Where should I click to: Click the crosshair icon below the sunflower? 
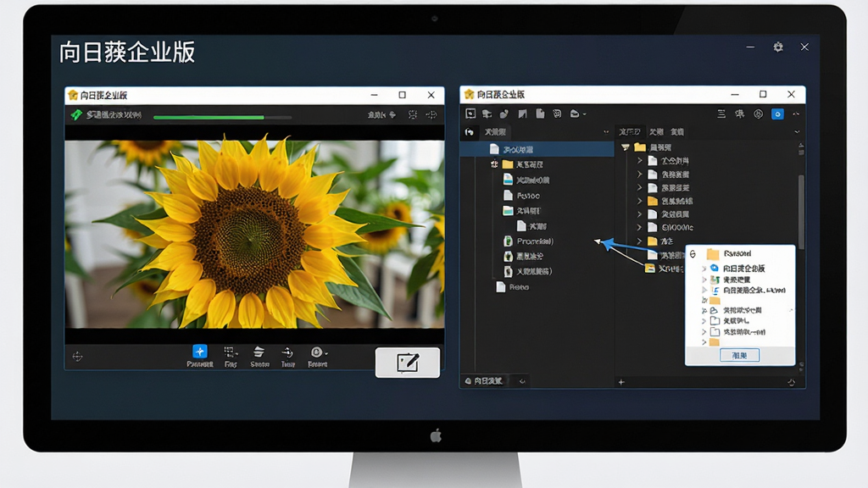(x=77, y=357)
